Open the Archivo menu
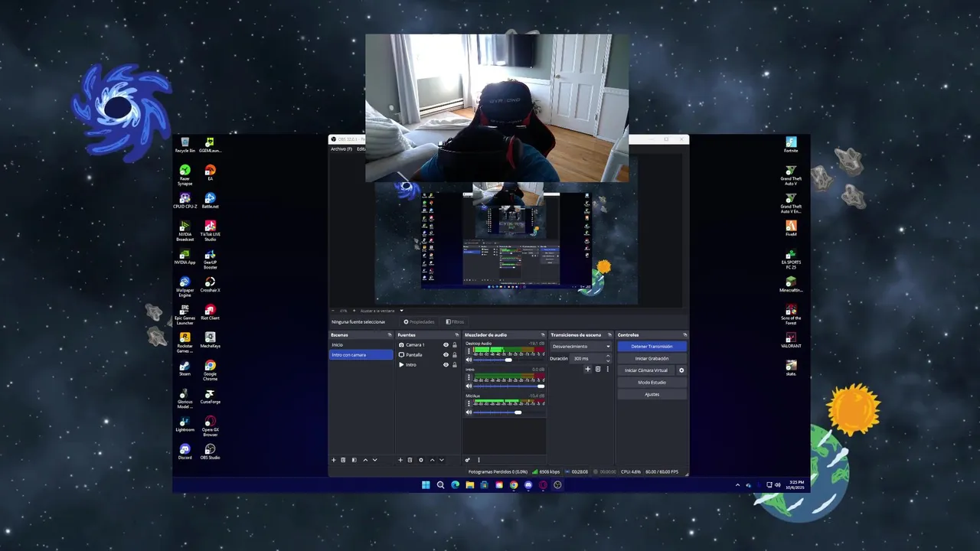980x551 pixels. [x=341, y=148]
